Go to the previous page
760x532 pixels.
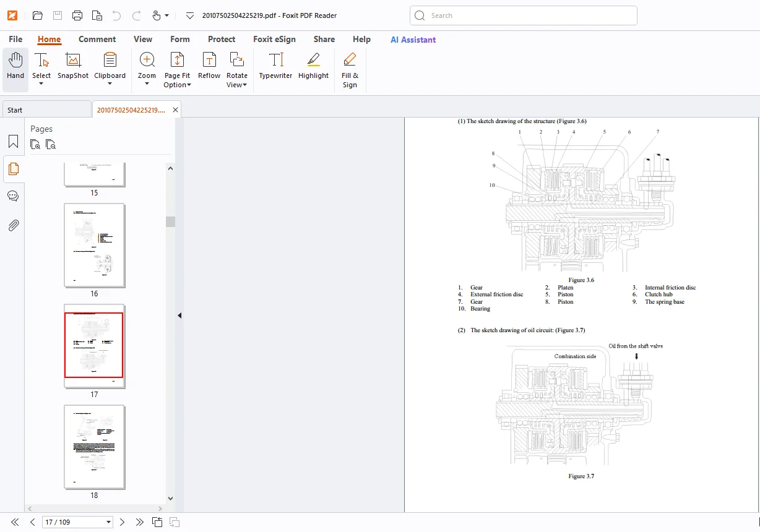33,522
